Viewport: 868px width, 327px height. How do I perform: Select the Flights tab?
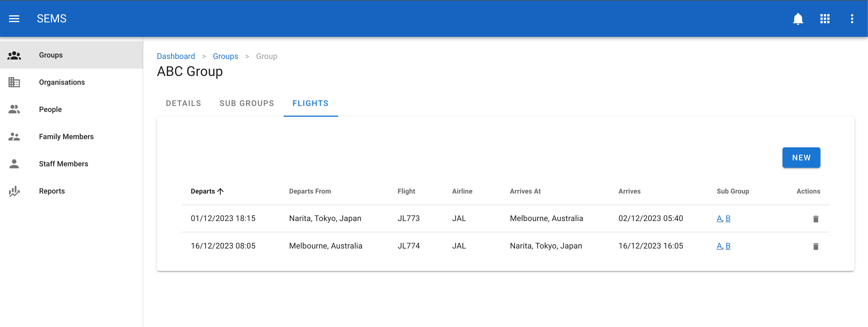click(x=310, y=103)
